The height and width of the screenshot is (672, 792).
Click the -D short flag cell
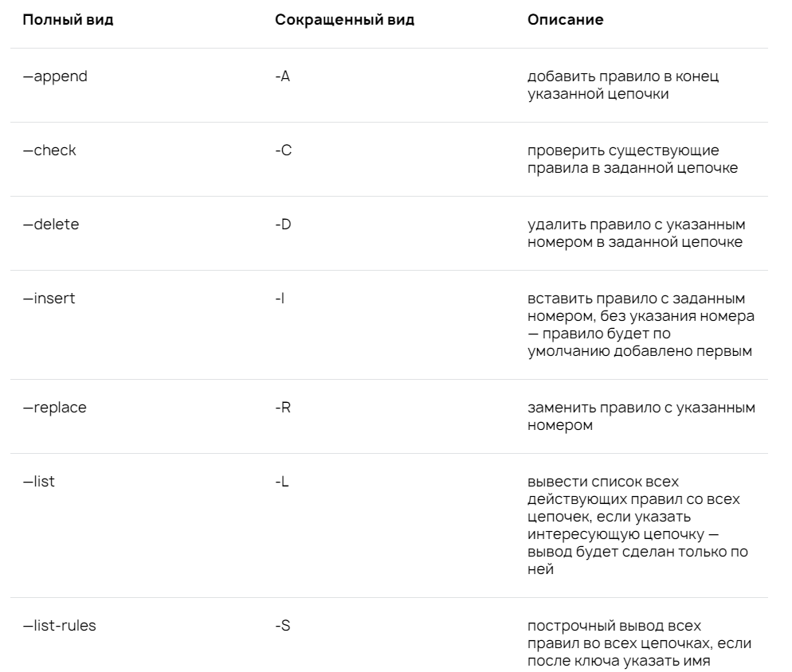[284, 225]
